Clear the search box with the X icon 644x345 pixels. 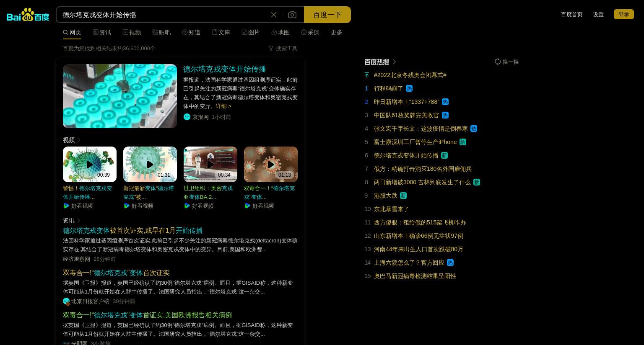(274, 15)
